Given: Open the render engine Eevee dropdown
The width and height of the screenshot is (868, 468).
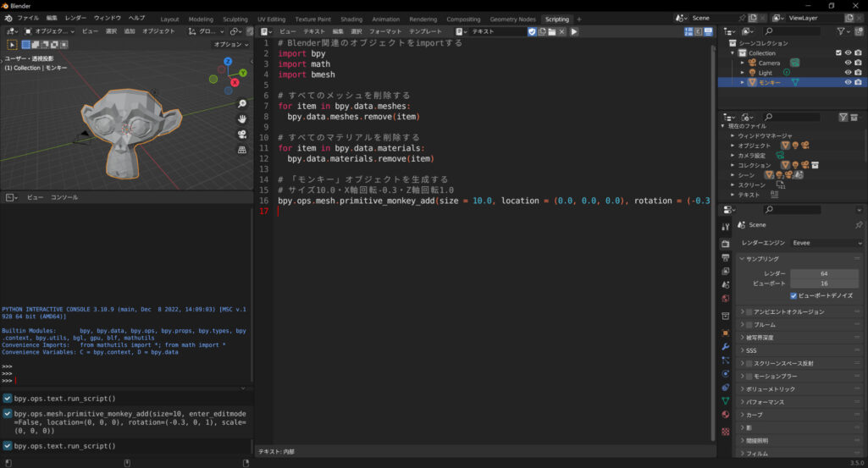Looking at the screenshot, I should pos(827,243).
